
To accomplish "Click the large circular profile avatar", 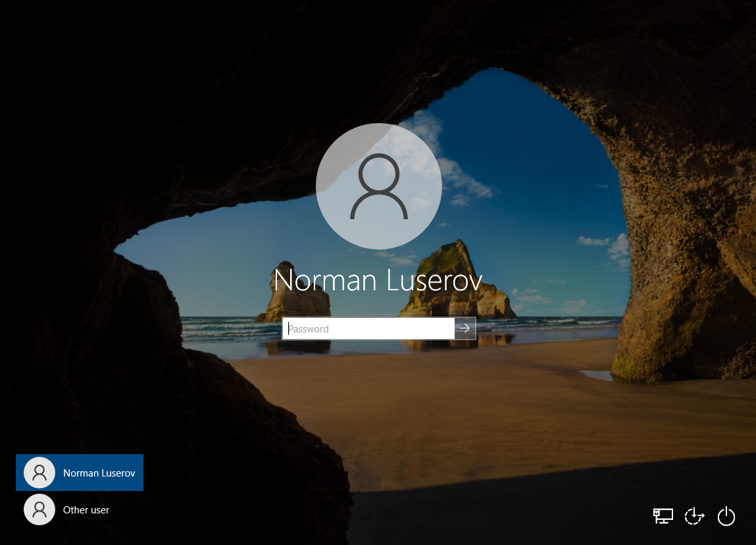I will coord(378,186).
